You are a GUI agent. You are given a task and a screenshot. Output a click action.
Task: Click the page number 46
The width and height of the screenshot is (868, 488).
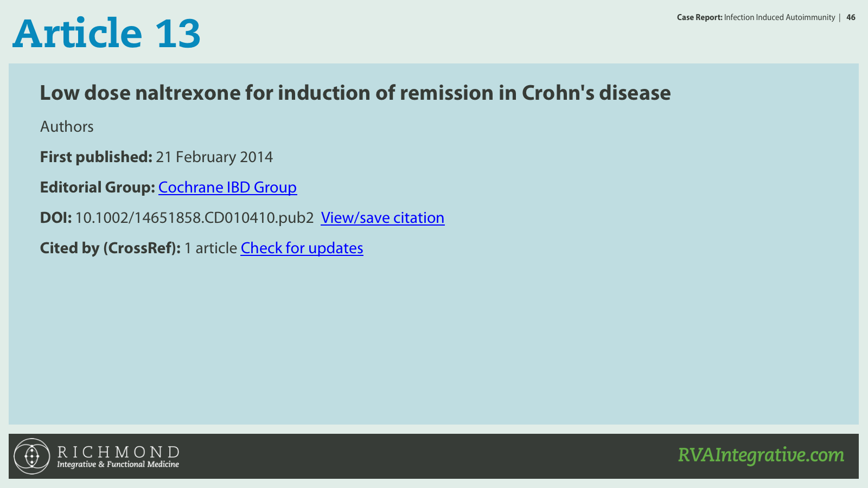pos(851,17)
